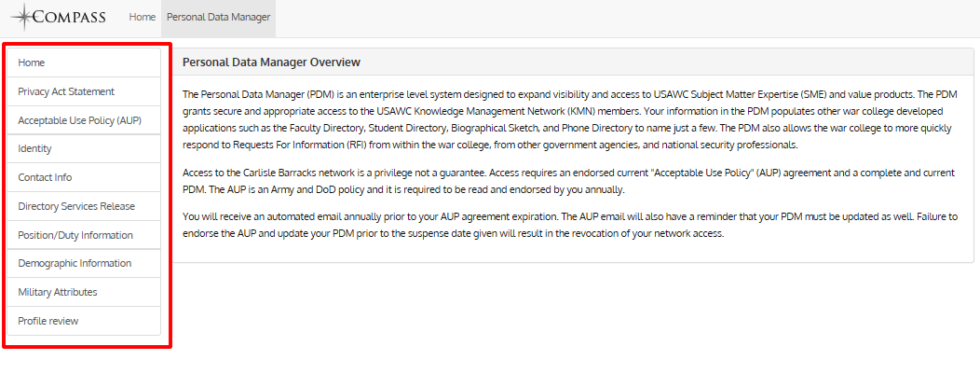Click paragraph about Carlisle Barracks network access
This screenshot has width=980, height=374.
(x=568, y=180)
